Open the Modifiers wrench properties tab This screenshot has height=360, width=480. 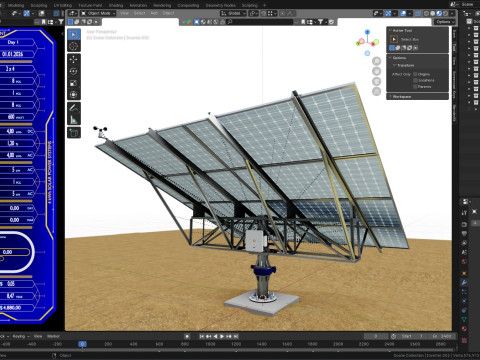tap(464, 283)
